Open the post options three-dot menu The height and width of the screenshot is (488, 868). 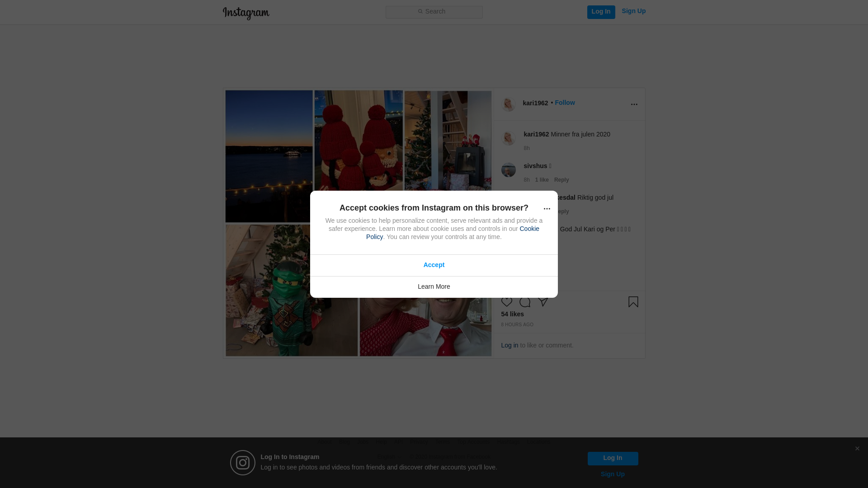[x=634, y=104]
